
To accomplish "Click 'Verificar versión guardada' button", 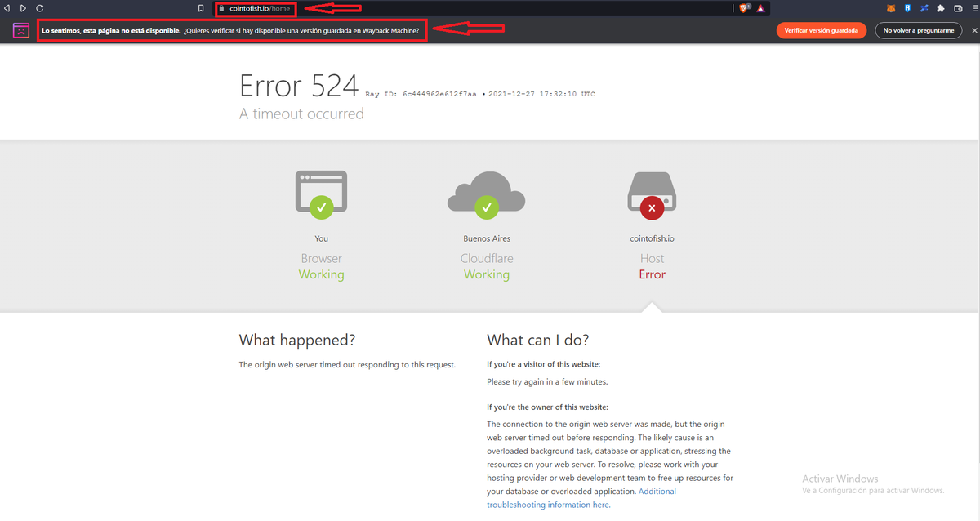I will point(821,30).
